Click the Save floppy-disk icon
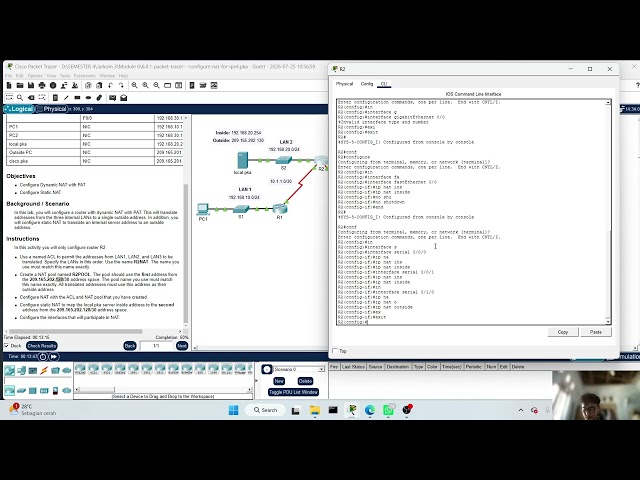Viewport: 640px width, 480px height. 31,85
